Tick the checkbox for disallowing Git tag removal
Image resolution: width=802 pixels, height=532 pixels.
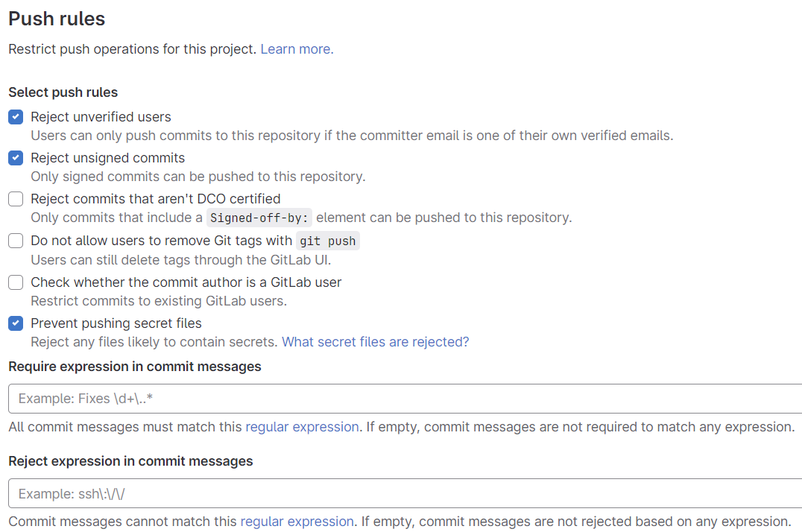tap(16, 241)
